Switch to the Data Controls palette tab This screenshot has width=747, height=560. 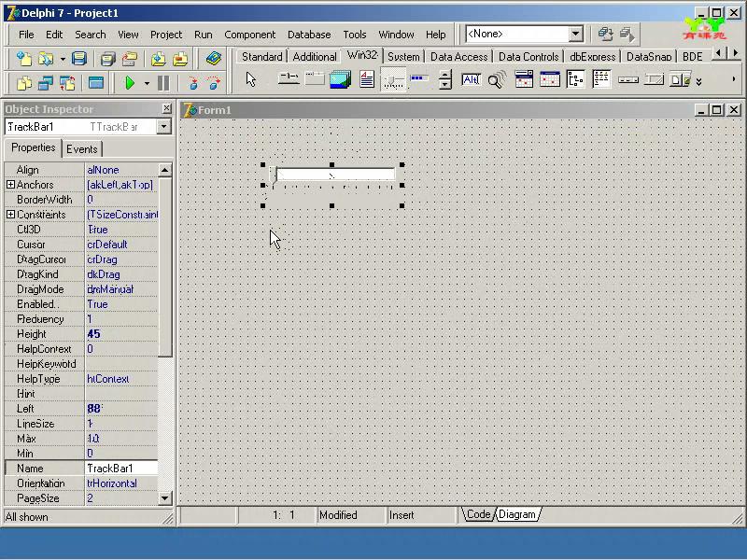tap(529, 57)
